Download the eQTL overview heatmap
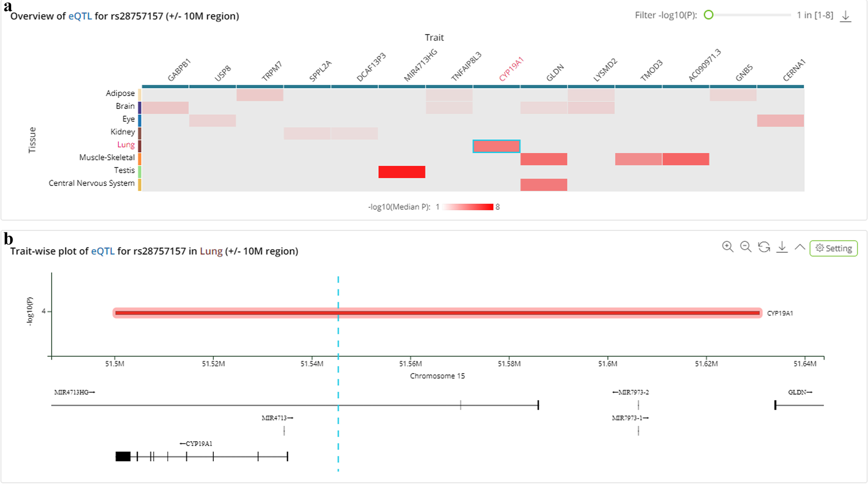 pos(845,16)
